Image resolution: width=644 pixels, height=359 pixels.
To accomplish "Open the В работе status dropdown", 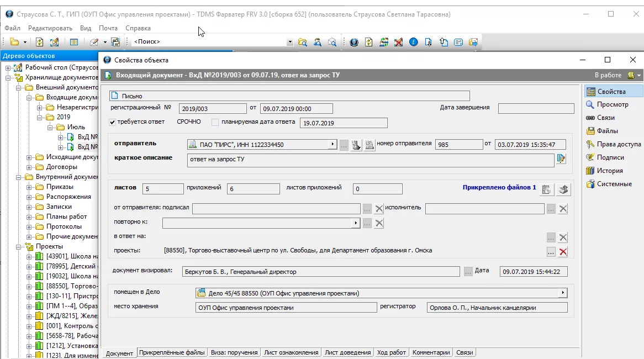I will tap(639, 75).
